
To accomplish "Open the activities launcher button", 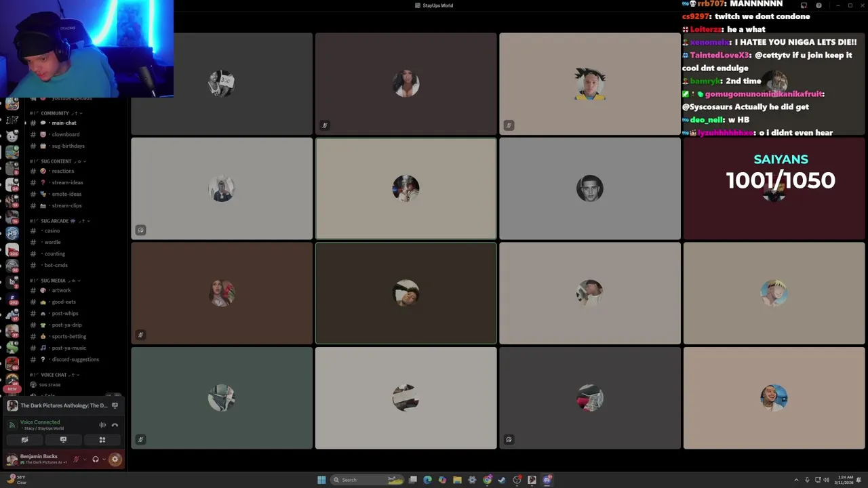I will (x=102, y=440).
